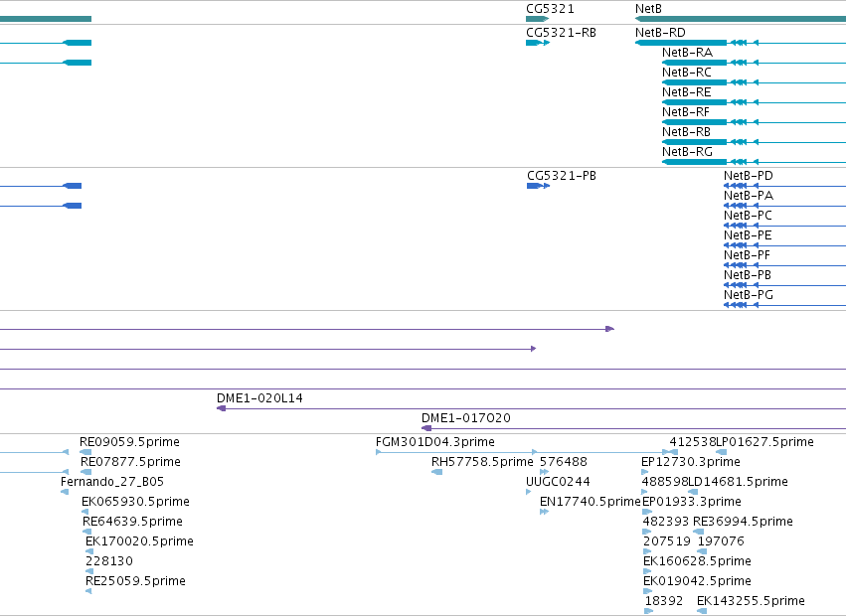Screen dimensions: 846x616
Task: Select the RE07877.5prime EST
Action: click(130, 462)
